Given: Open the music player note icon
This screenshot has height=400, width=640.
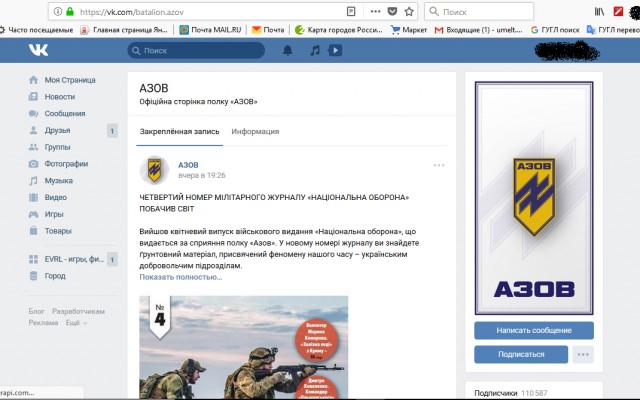Looking at the screenshot, I should pyautogui.click(x=314, y=50).
